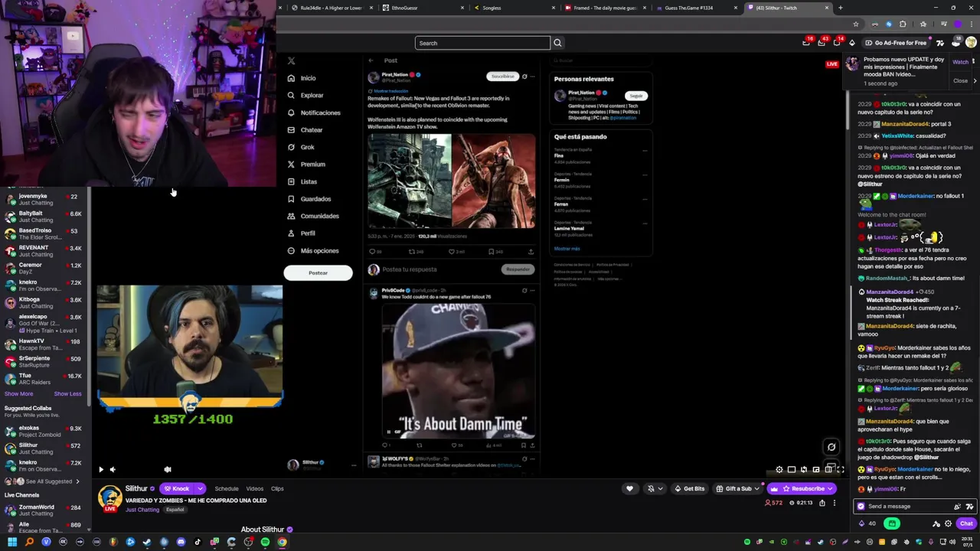Click the heart follow icon below the stream
The image size is (980, 551).
629,488
